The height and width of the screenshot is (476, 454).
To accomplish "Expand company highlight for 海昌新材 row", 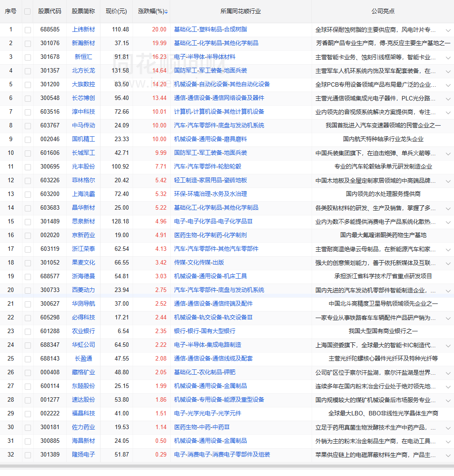I will (x=448, y=441).
